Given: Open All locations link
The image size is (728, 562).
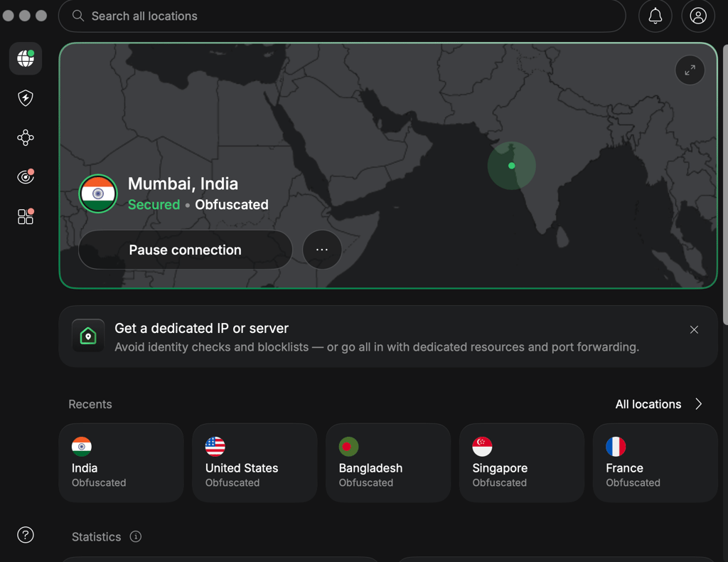Looking at the screenshot, I should point(648,405).
